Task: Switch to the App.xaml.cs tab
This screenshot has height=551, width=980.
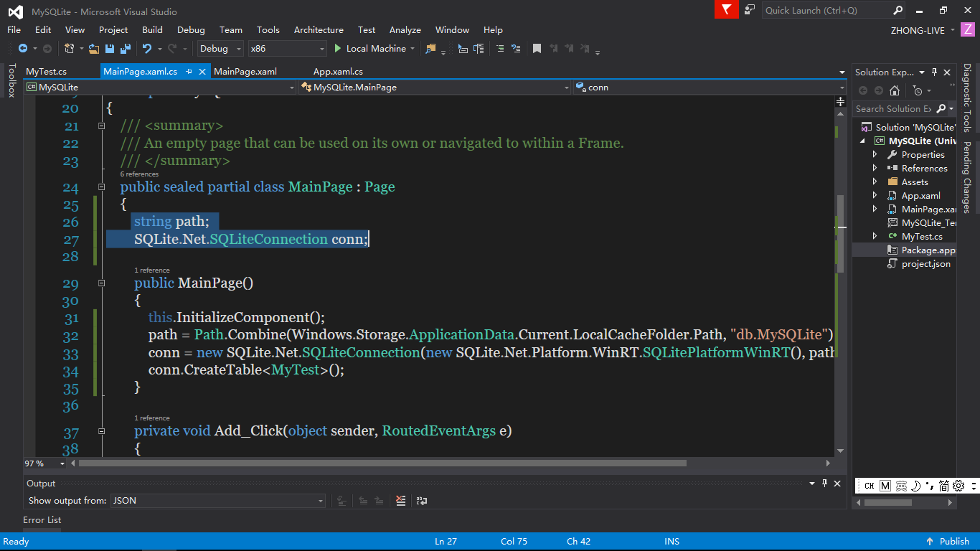Action: [x=338, y=72]
